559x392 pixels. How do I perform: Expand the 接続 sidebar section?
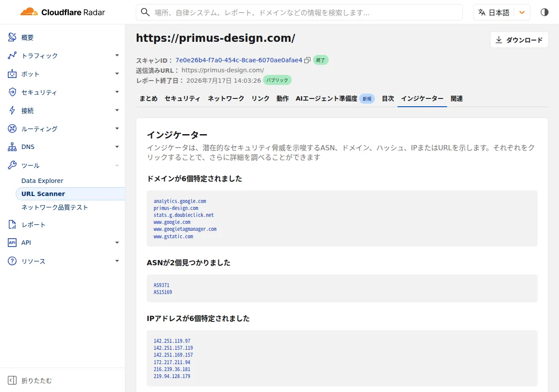(117, 111)
